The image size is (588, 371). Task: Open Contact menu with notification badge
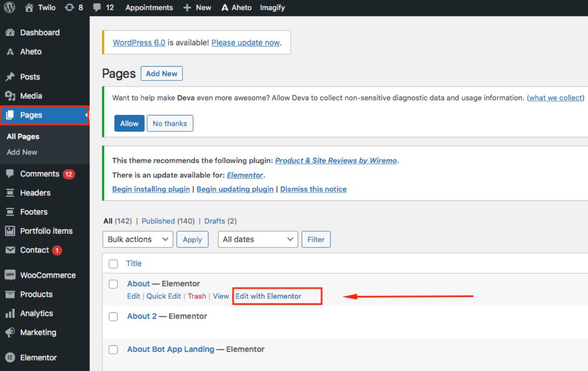click(x=34, y=250)
